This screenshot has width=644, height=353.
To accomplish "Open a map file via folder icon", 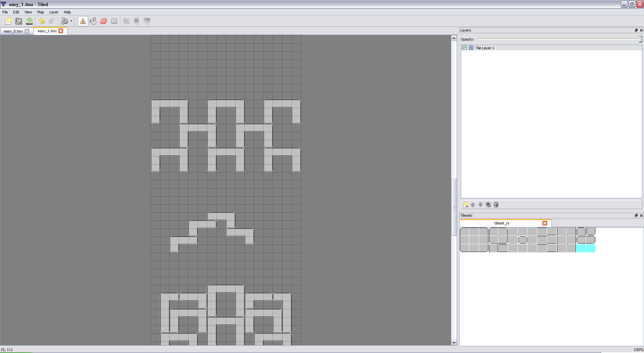I will pyautogui.click(x=19, y=21).
